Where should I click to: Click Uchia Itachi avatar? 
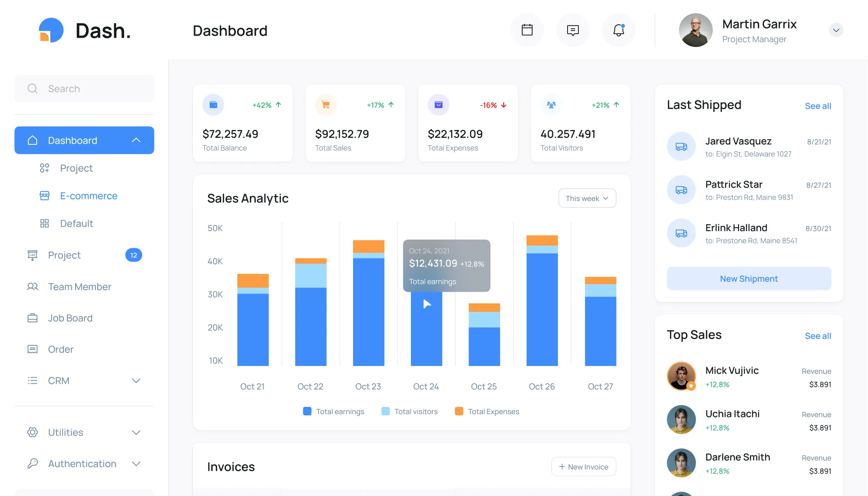681,419
